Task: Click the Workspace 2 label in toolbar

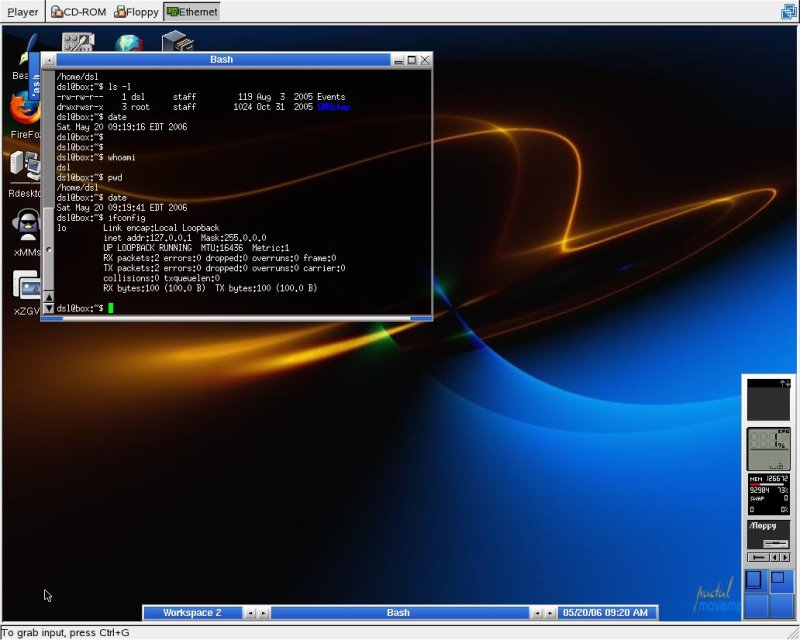Action: [x=193, y=612]
